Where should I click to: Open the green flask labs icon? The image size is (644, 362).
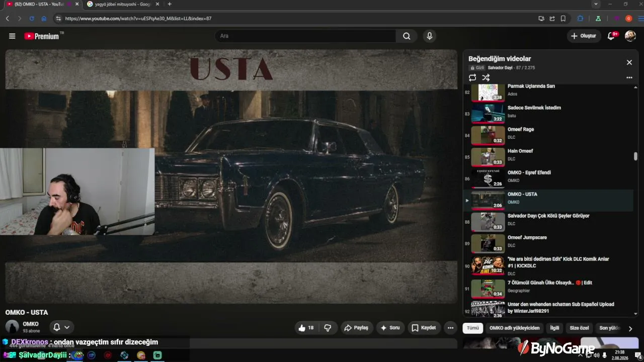click(x=598, y=19)
